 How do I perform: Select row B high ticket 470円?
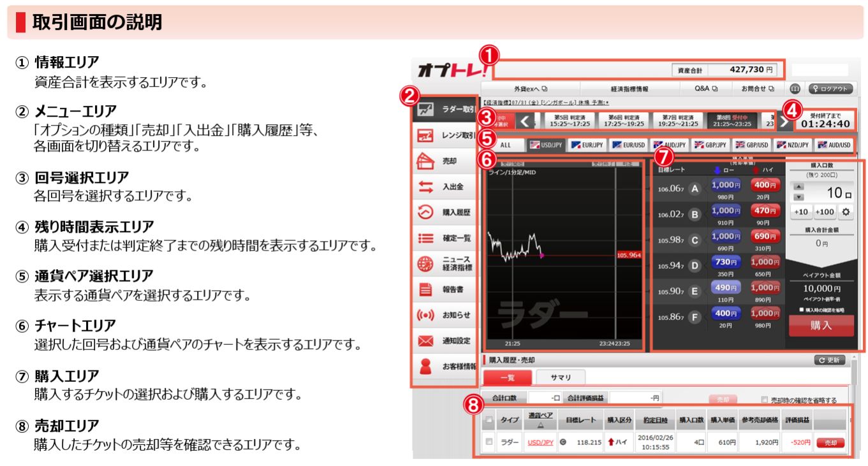click(765, 210)
